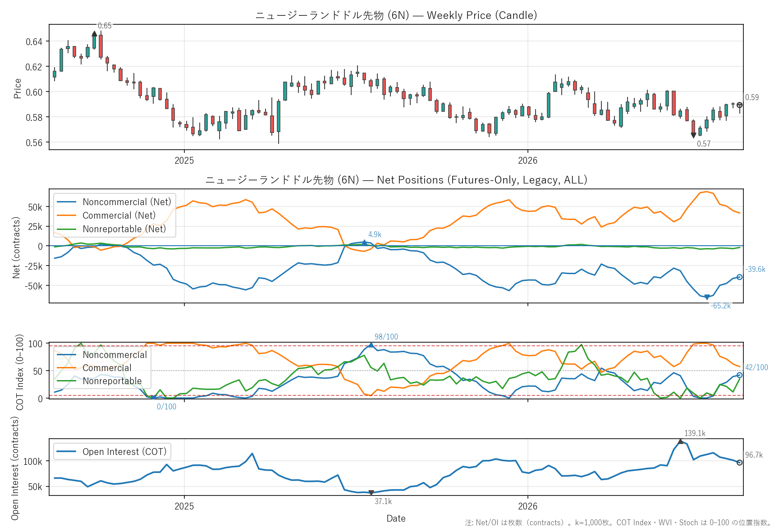This screenshot has height=532, width=779.
Task: Click the 100k tick on the open interest axis
Action: click(x=33, y=462)
